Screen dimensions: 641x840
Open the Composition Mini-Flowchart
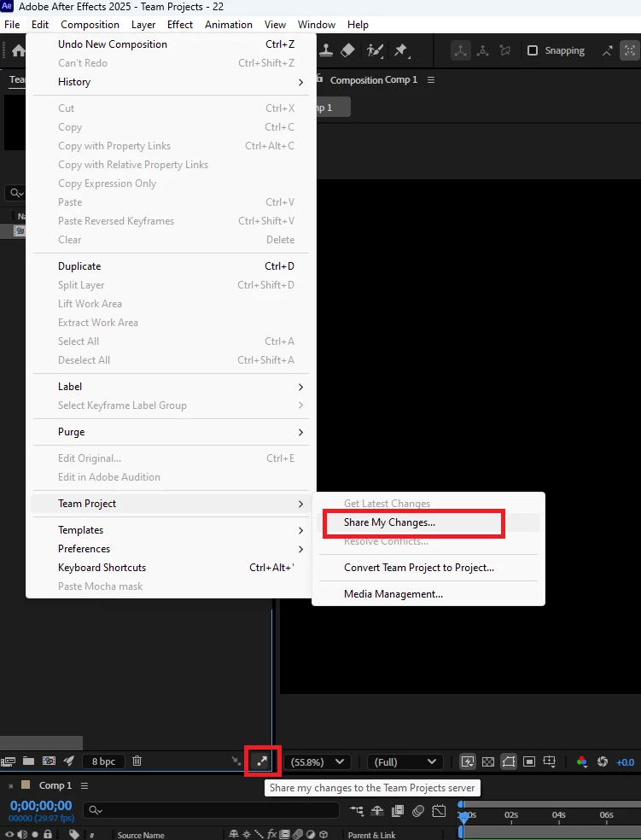356,810
